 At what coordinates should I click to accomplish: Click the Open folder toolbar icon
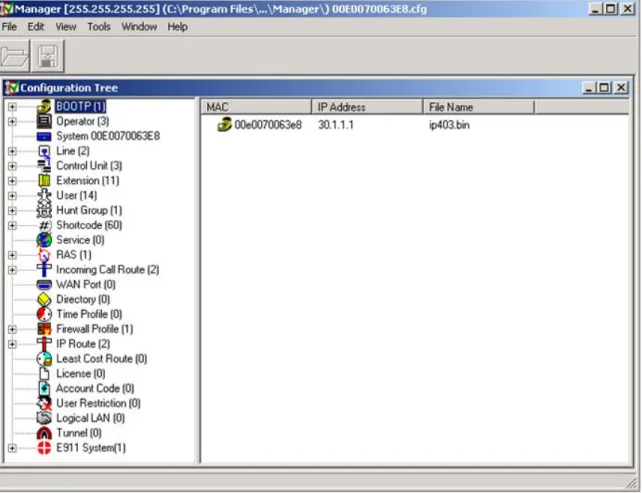click(x=15, y=56)
